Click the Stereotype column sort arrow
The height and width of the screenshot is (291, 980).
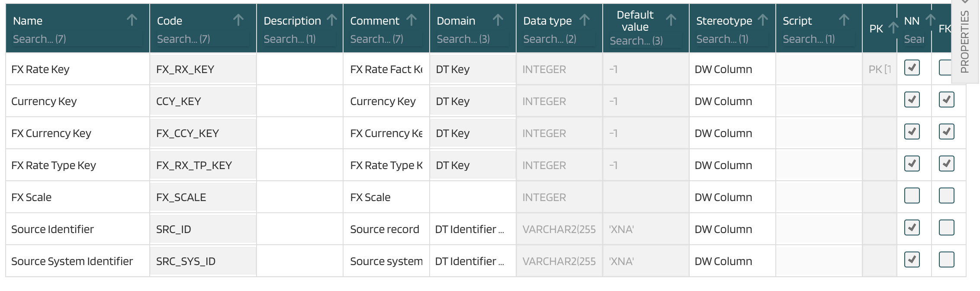[763, 20]
